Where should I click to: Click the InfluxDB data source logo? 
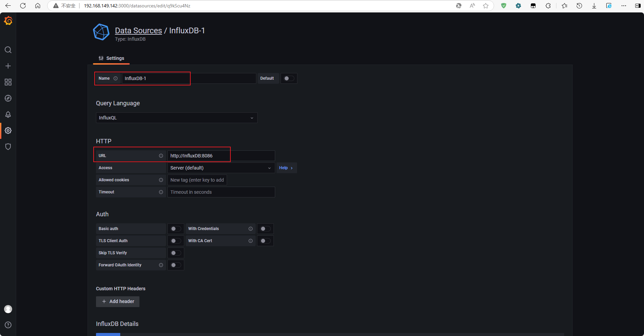[101, 32]
